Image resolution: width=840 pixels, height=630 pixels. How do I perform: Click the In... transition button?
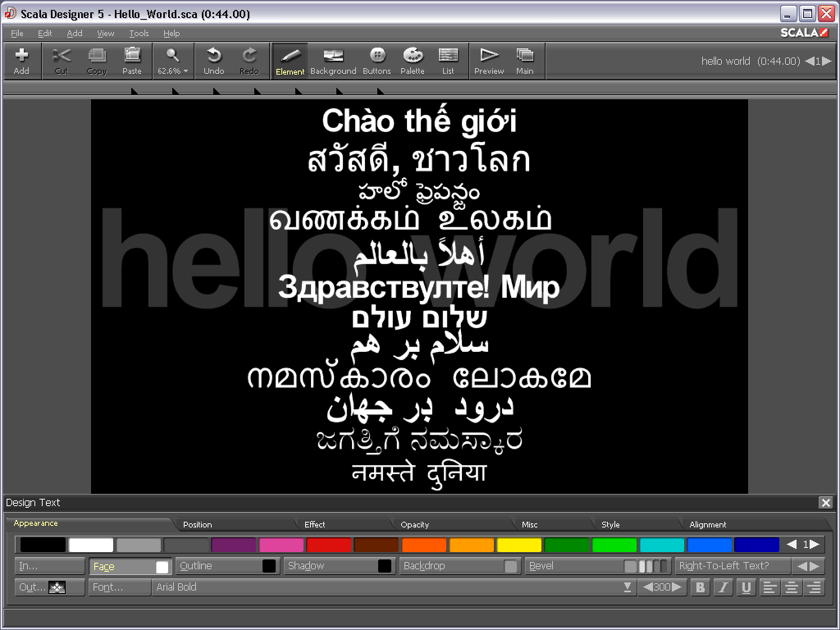(49, 566)
